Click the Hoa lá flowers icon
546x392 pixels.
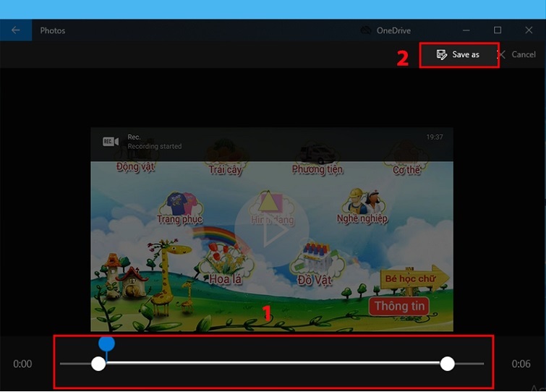226,265
